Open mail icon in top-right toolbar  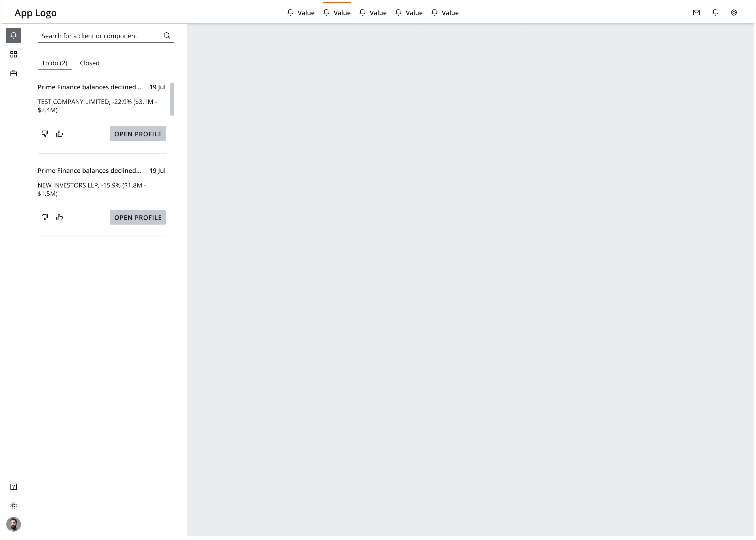696,13
